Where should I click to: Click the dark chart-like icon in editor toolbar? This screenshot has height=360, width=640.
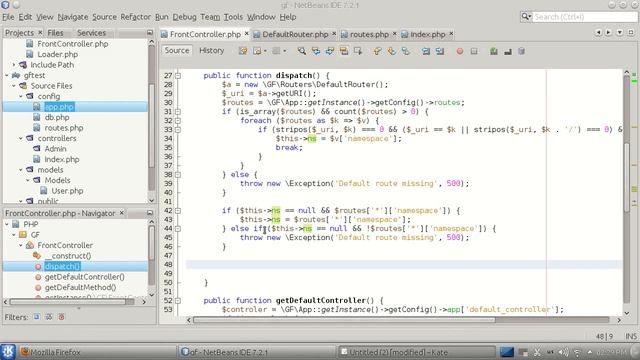[x=508, y=51]
